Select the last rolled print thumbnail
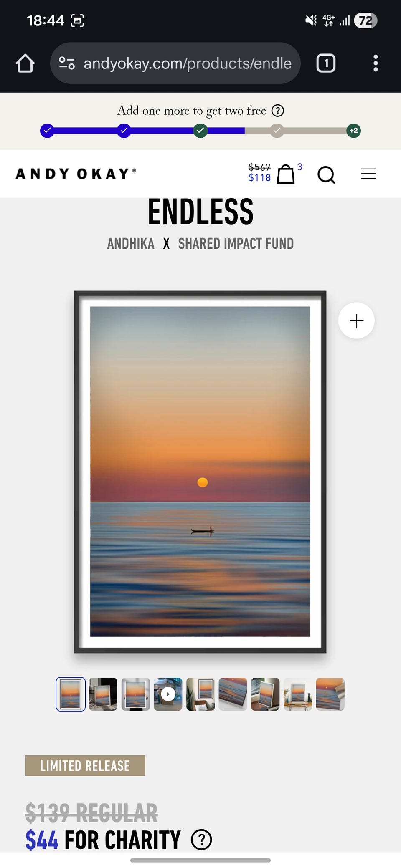Screen dimensions: 401x868 pyautogui.click(x=330, y=694)
